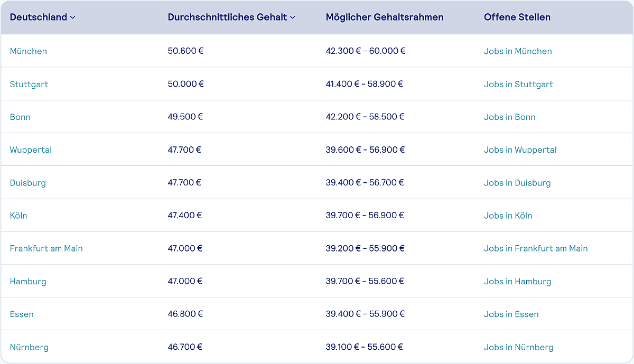Open the Stuttgart city link

click(x=29, y=84)
